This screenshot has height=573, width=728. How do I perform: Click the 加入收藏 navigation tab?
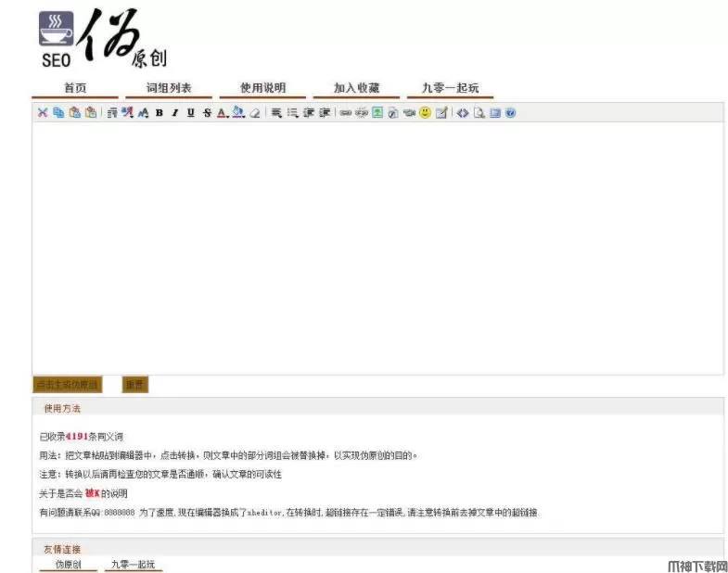(x=356, y=88)
